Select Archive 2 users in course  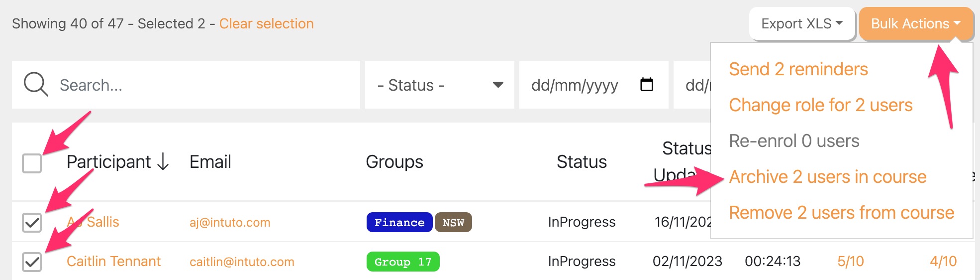pyautogui.click(x=827, y=177)
